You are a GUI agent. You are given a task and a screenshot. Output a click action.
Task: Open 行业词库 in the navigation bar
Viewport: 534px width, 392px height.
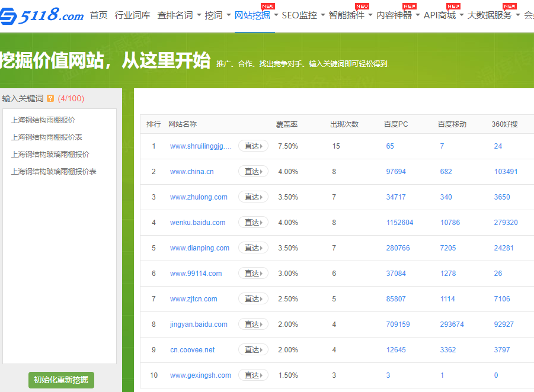(x=133, y=15)
